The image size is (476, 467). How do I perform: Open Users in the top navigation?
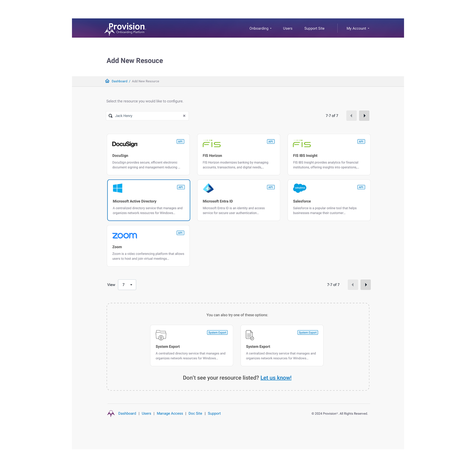[x=287, y=29]
